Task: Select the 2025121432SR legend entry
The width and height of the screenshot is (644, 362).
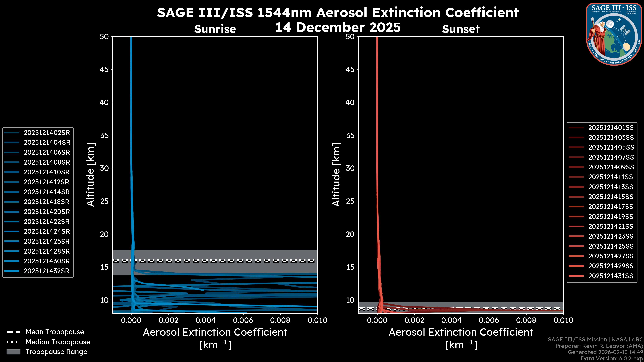Action: point(46,271)
